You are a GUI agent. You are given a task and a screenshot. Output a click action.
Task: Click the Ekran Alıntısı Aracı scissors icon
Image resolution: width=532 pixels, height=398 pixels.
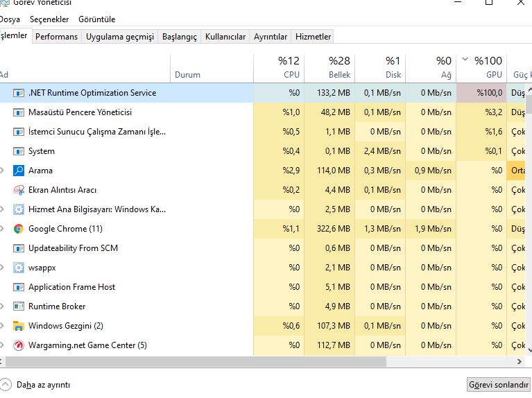(x=18, y=190)
